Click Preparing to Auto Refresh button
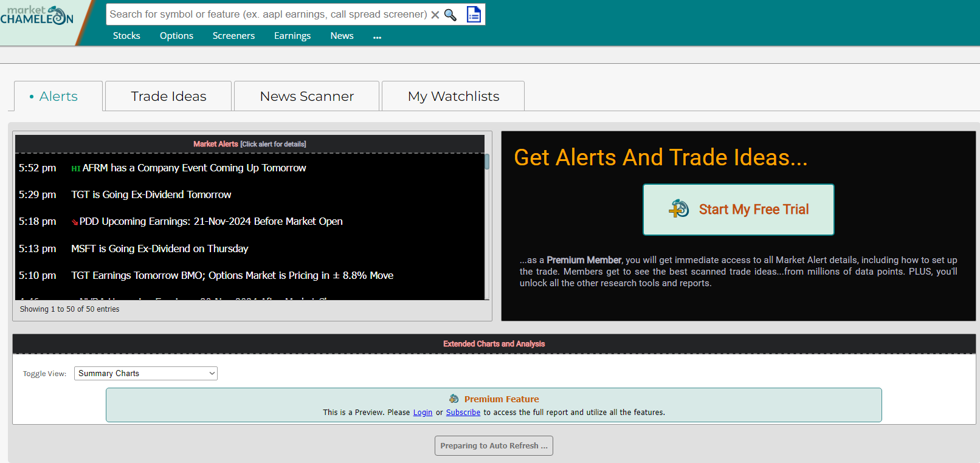Viewport: 980px width, 463px height. [494, 445]
